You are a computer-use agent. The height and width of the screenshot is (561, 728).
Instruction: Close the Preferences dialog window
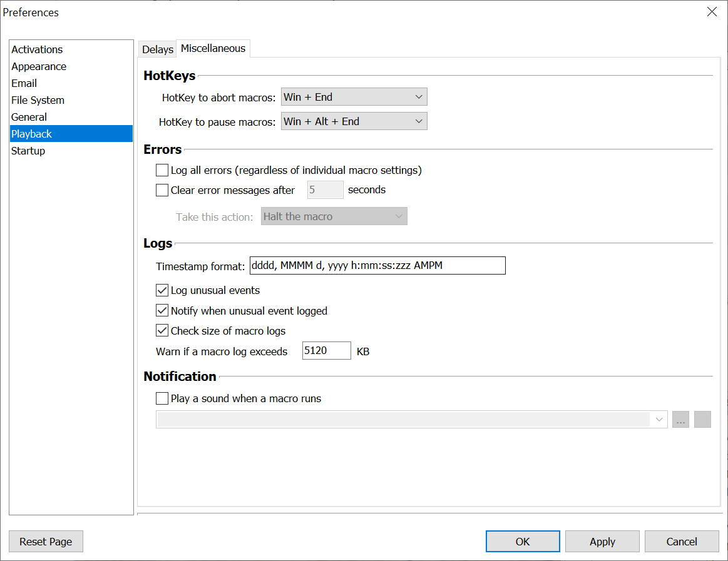click(712, 12)
